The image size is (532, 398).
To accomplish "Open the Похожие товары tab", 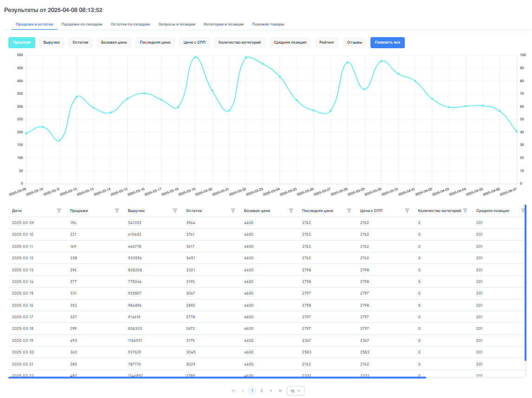I will (268, 24).
